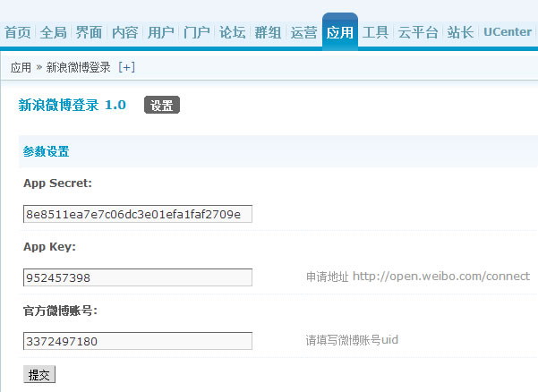Switch to the 论坛 tab
The height and width of the screenshot is (392, 538).
(x=232, y=32)
